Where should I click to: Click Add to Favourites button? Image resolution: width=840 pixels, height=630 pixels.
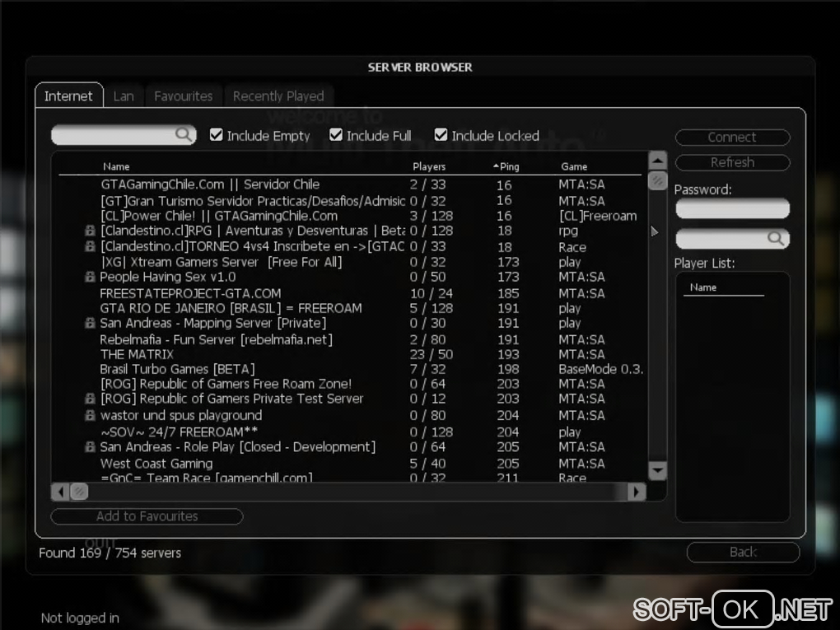pos(147,516)
